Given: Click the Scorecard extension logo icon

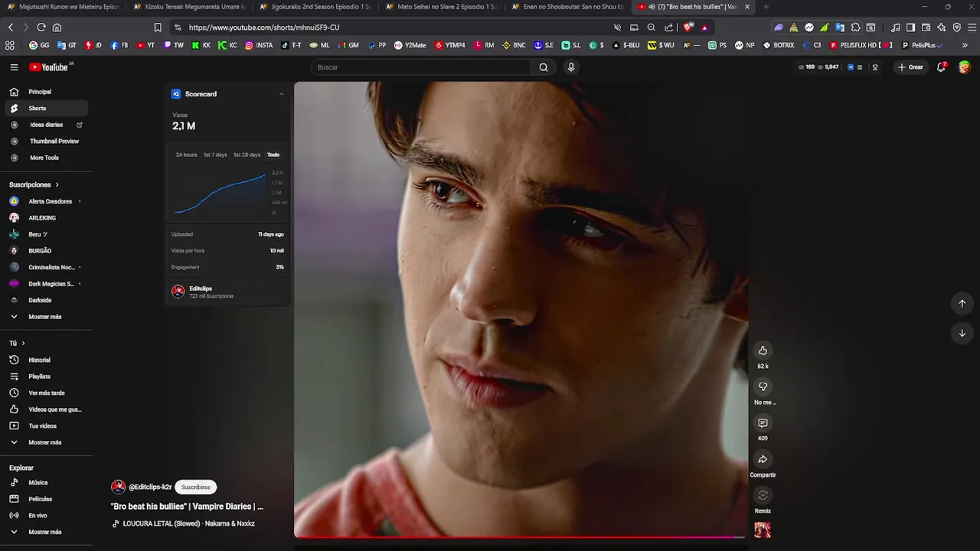Looking at the screenshot, I should coord(176,94).
